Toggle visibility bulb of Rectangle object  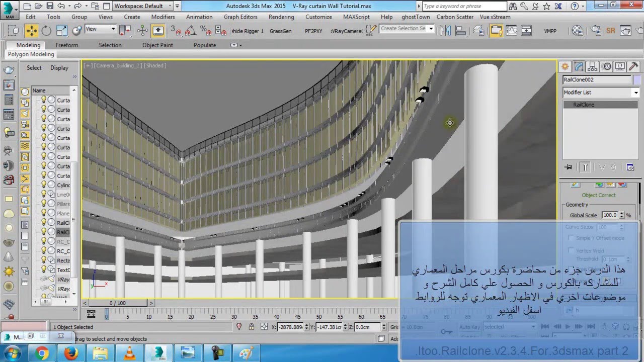click(44, 260)
